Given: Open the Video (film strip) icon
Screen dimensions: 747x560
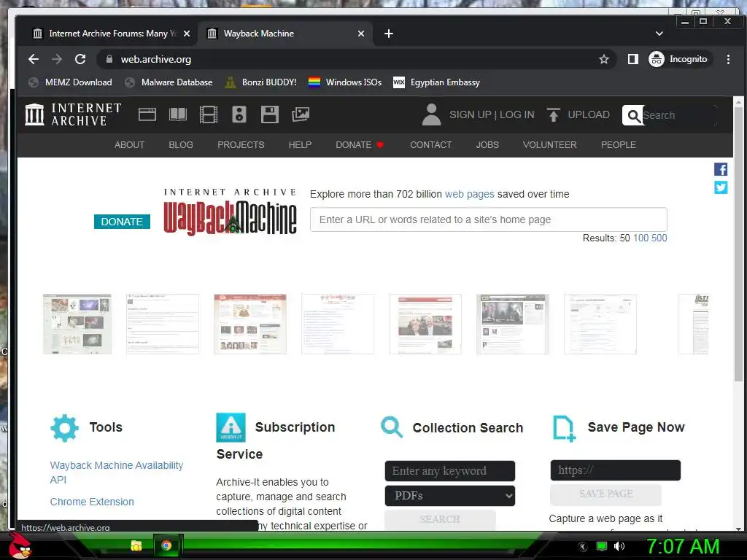Looking at the screenshot, I should point(208,114).
